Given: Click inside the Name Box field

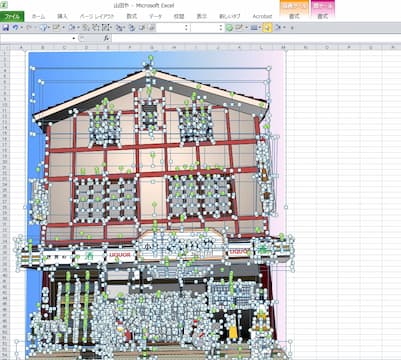Looking at the screenshot, I should click(35, 39).
